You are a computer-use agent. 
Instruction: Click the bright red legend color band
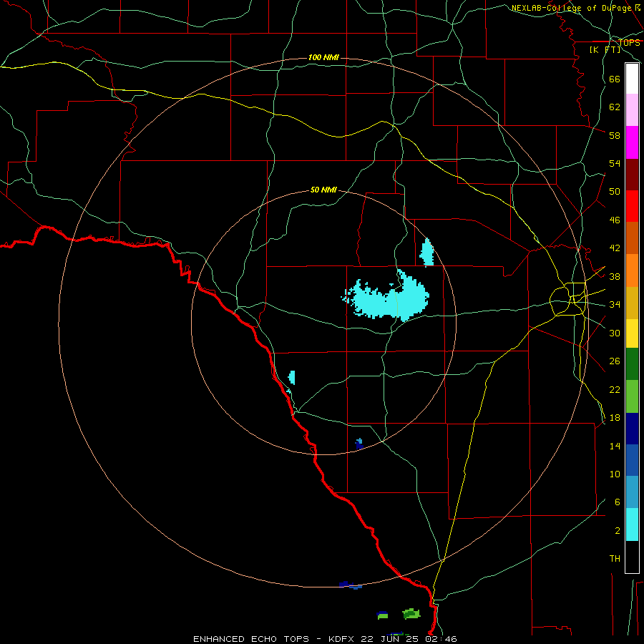tap(632, 206)
